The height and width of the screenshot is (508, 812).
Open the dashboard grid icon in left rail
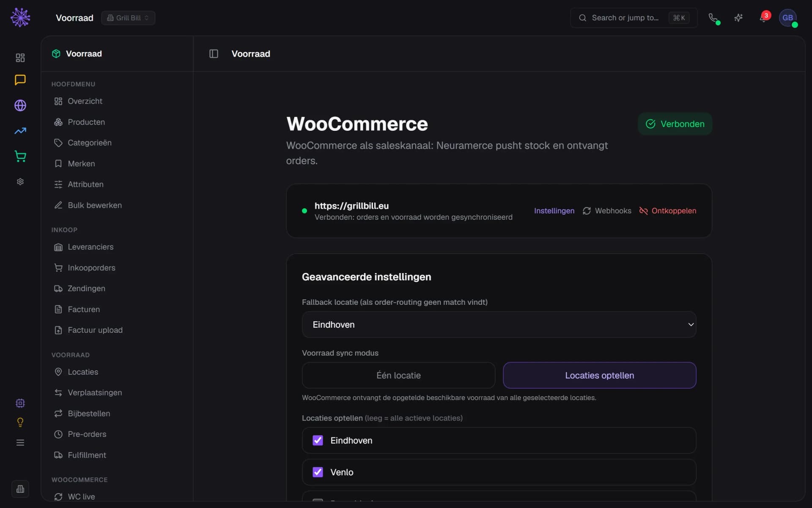[x=20, y=58]
